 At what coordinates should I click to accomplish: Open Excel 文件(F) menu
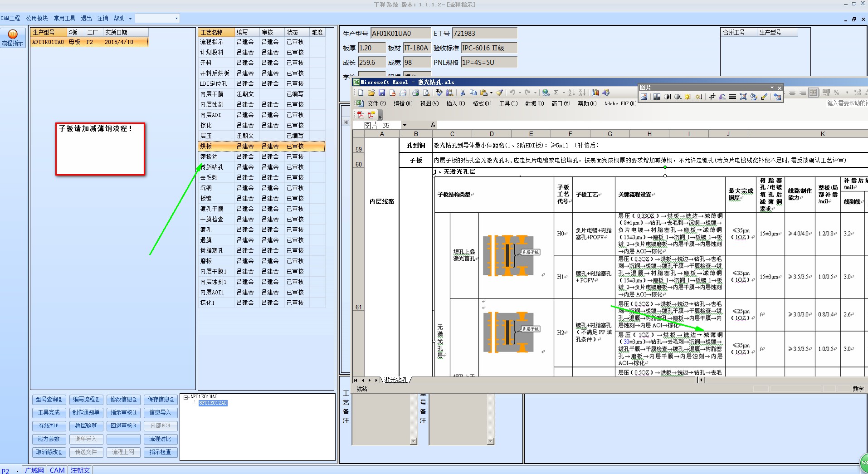point(376,103)
